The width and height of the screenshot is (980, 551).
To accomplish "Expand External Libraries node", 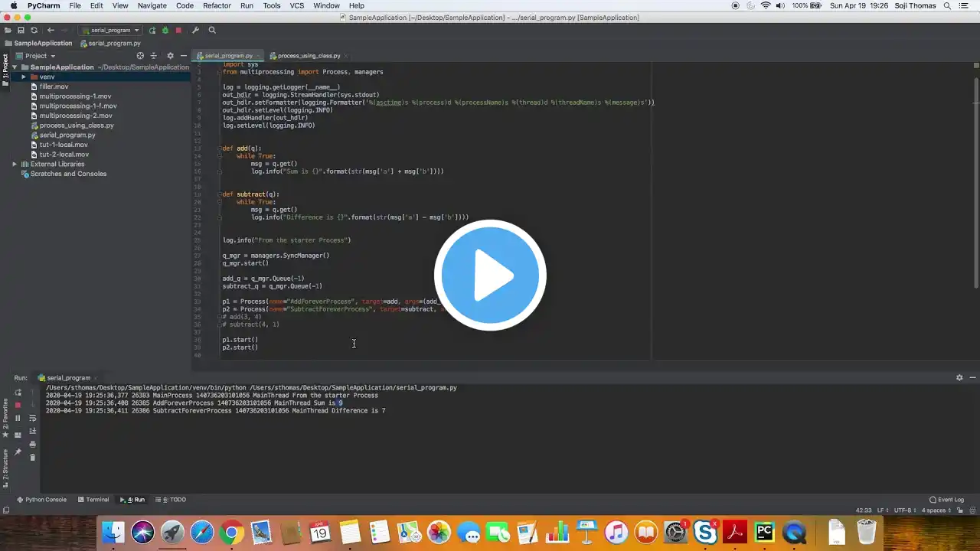I will pos(15,164).
